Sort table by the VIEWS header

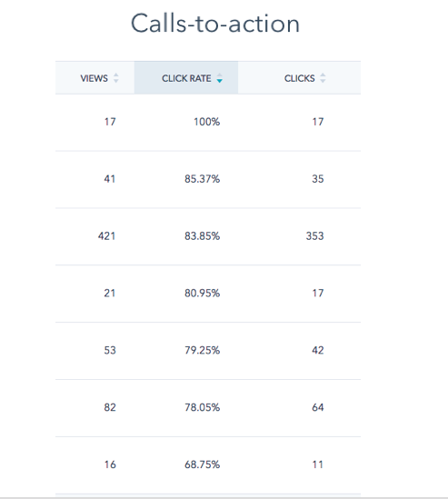(95, 77)
